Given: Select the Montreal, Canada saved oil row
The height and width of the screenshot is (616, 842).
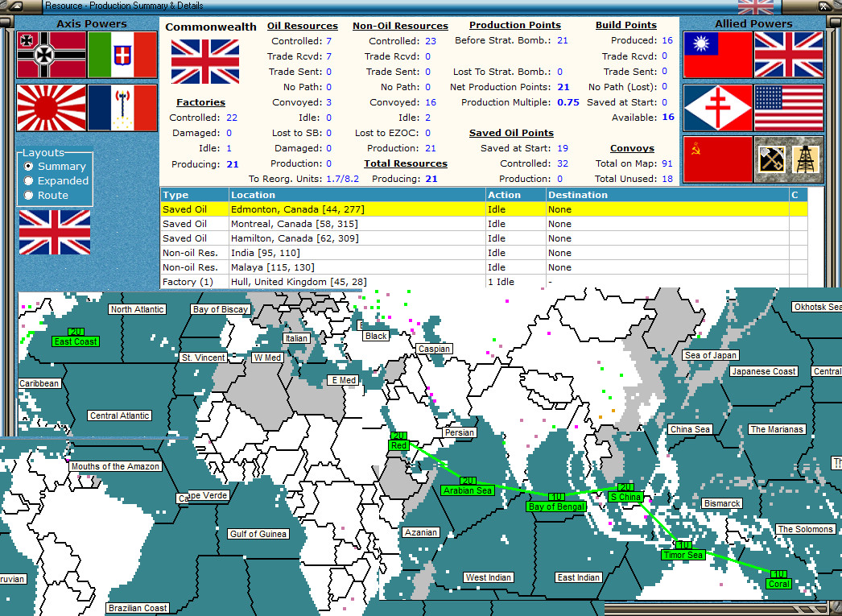Looking at the screenshot, I should pos(484,224).
